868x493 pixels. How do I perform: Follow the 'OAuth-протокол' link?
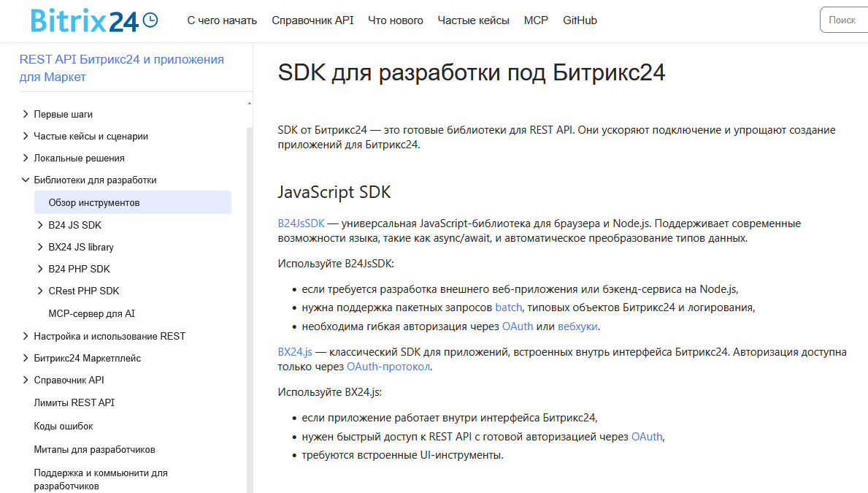tap(388, 366)
